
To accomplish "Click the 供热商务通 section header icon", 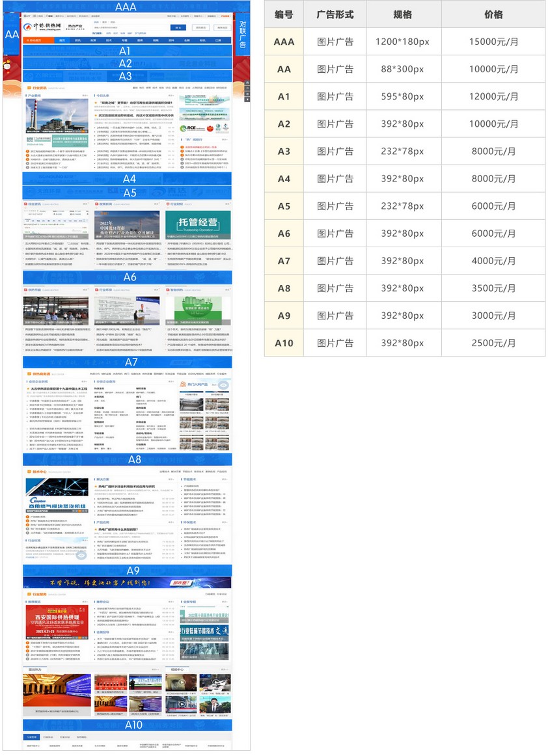I will pyautogui.click(x=30, y=373).
